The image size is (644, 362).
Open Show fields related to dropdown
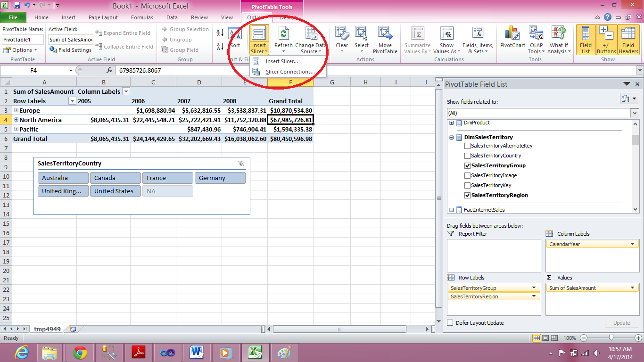[635, 113]
